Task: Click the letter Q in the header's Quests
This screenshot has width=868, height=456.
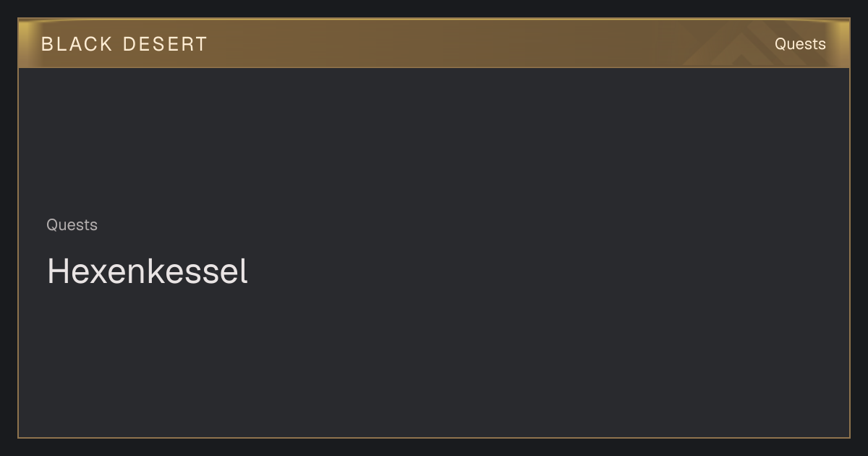Action: [x=781, y=44]
